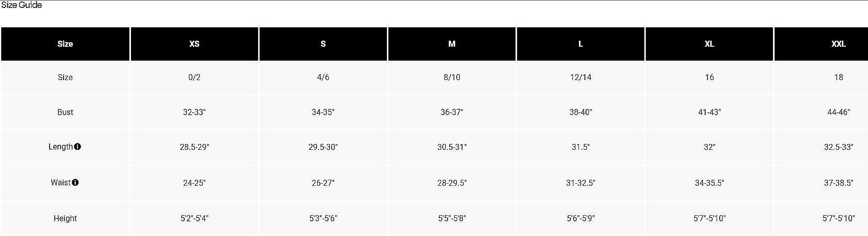Viewport: 868px width, 236px height.
Task: Select the XL column header
Action: (x=709, y=44)
